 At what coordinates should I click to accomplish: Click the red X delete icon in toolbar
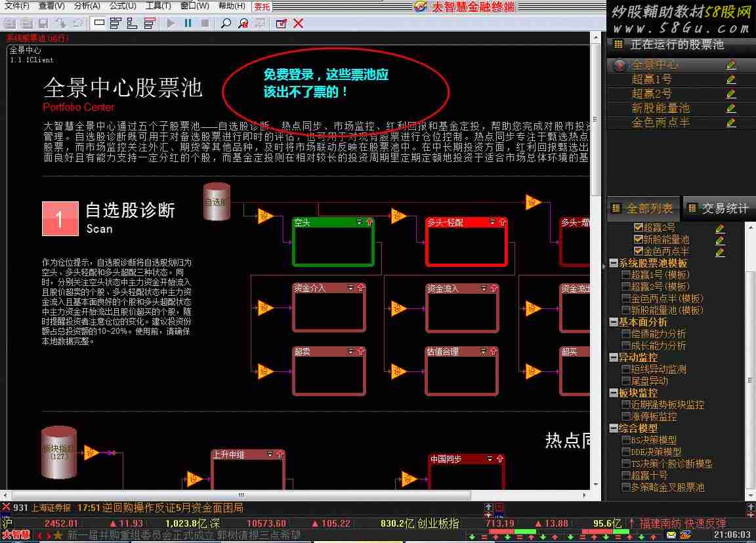click(299, 23)
